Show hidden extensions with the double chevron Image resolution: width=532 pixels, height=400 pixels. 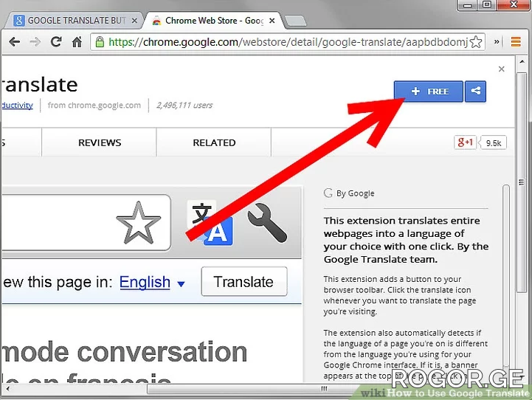click(x=497, y=42)
